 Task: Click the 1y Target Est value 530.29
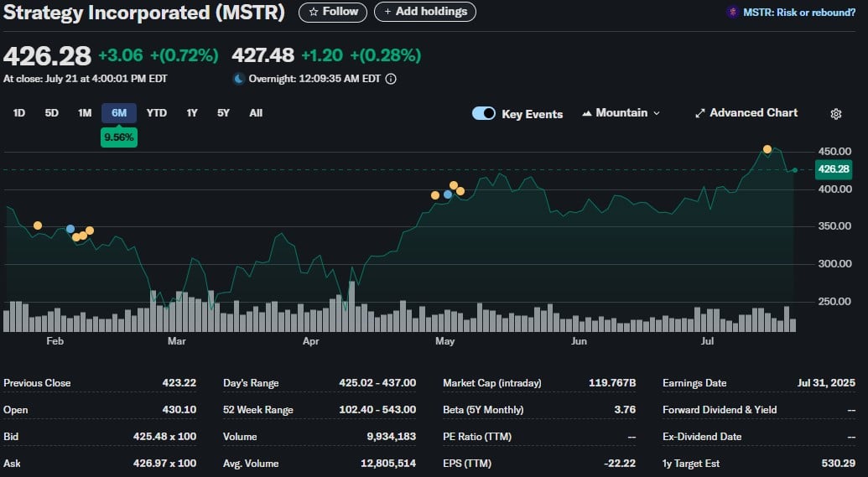pos(839,464)
